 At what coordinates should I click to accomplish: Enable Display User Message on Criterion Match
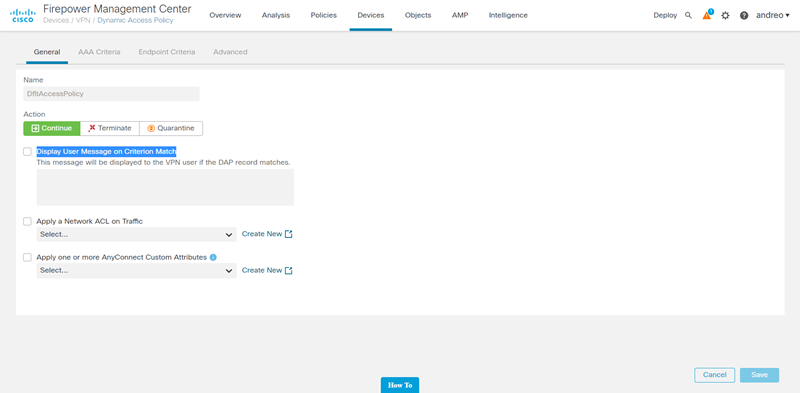[28, 152]
